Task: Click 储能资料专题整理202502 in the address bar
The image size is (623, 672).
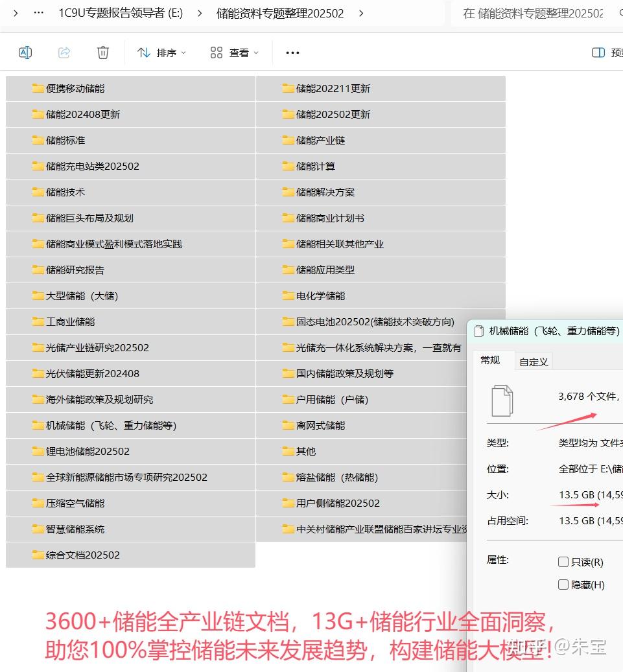Action: click(277, 13)
